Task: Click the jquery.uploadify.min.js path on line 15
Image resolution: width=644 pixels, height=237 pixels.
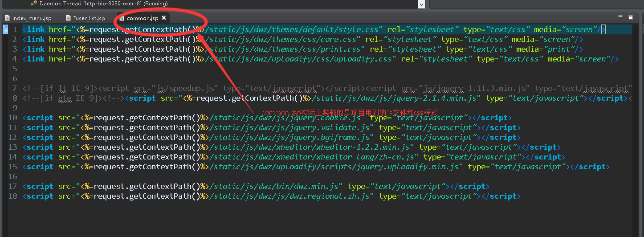Action: point(334,167)
